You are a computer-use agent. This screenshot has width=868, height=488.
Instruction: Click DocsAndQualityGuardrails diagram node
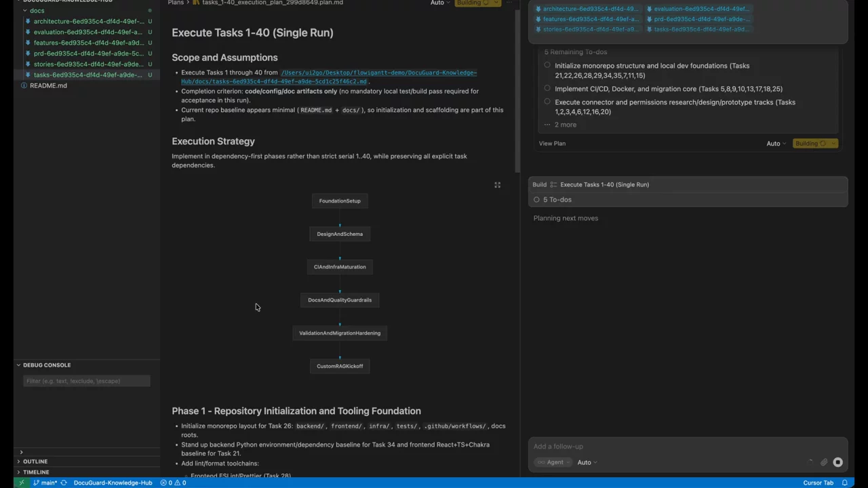tap(340, 300)
